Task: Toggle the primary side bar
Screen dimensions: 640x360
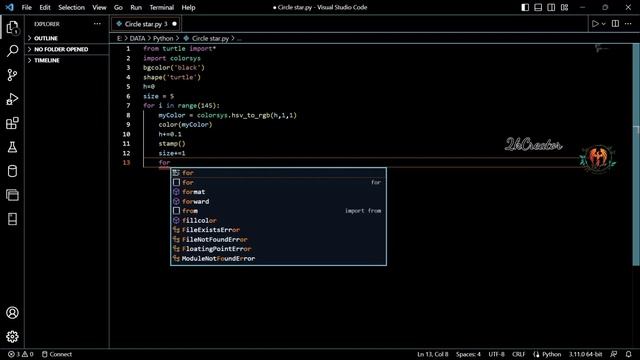Action: pyautogui.click(x=525, y=7)
